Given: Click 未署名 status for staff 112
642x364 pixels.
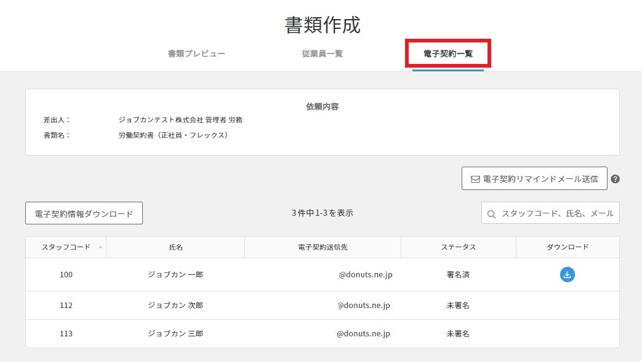Looking at the screenshot, I should pos(458,306).
